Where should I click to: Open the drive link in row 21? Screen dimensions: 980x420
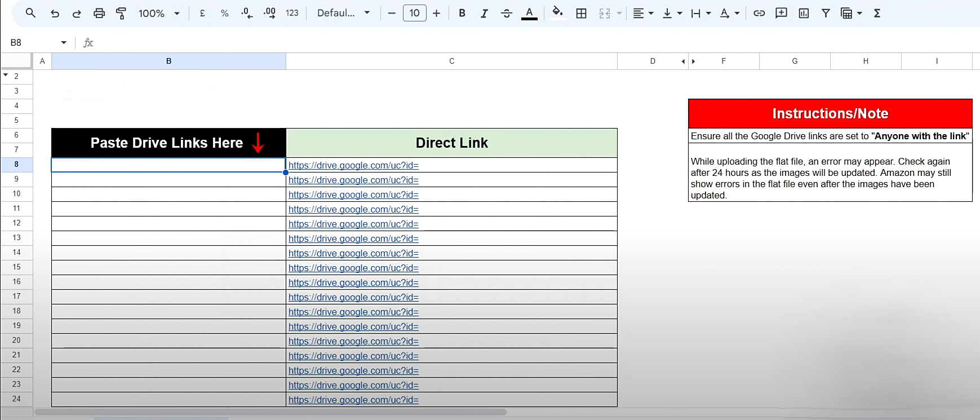click(353, 356)
